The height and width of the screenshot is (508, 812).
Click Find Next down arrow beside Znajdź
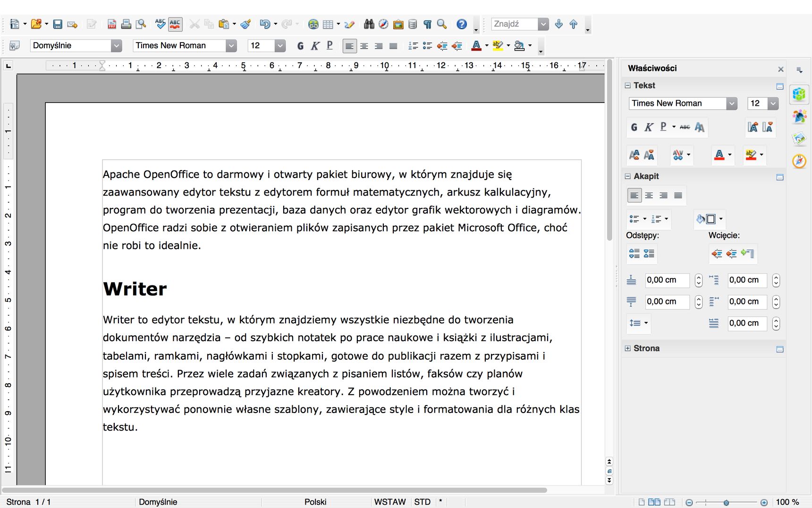point(559,24)
